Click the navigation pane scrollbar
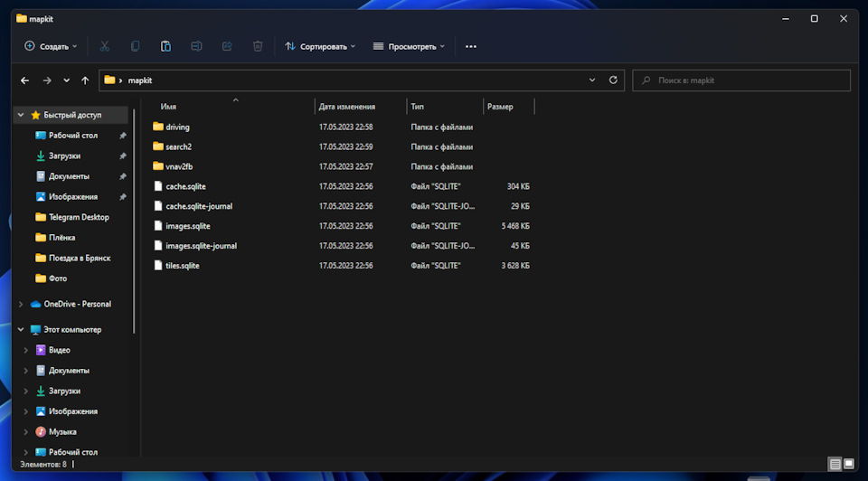Screen dimensions: 868x481 pos(134,222)
